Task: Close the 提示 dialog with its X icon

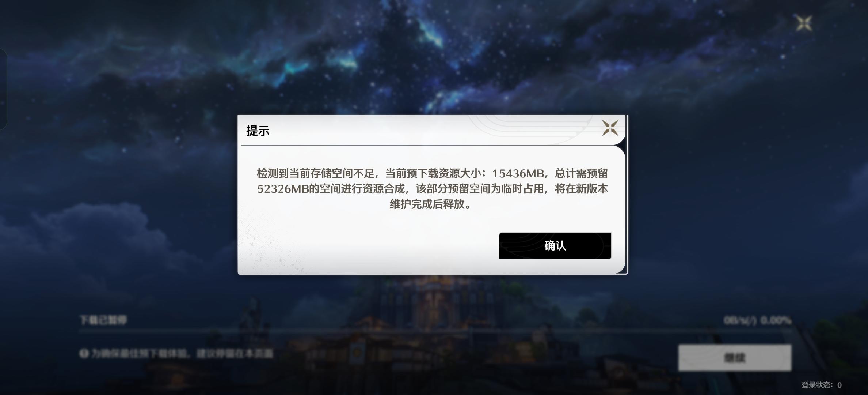Action: click(x=610, y=128)
